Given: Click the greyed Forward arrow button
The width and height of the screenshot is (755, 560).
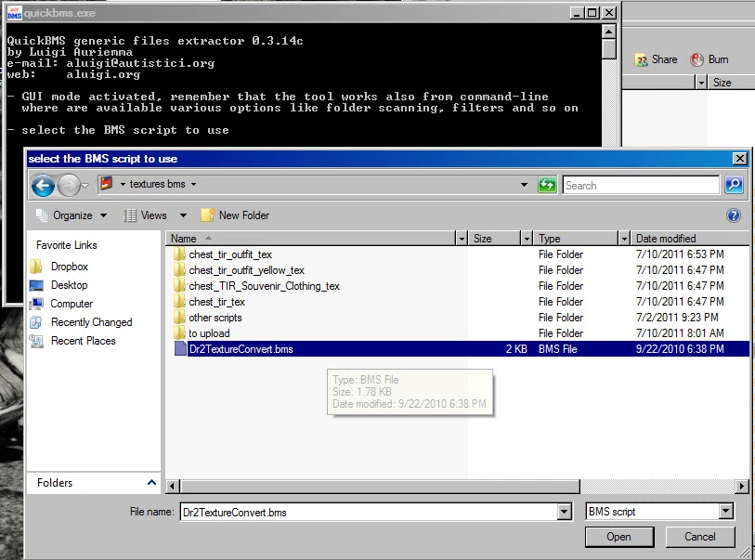Looking at the screenshot, I should 69,186.
